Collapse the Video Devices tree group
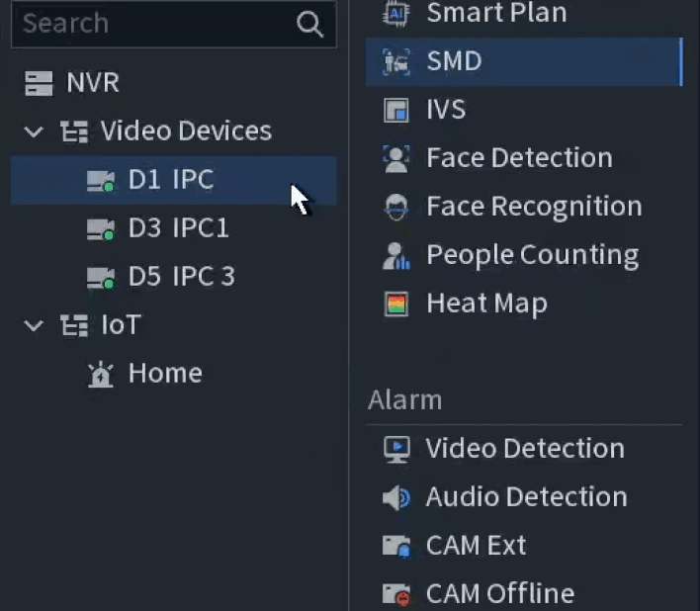Image resolution: width=700 pixels, height=611 pixels. click(35, 131)
